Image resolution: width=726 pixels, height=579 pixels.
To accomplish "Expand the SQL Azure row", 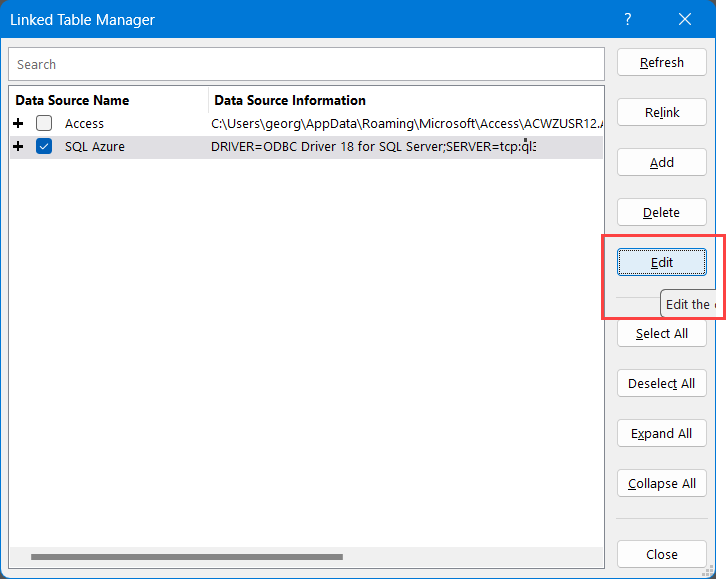I will (18, 147).
